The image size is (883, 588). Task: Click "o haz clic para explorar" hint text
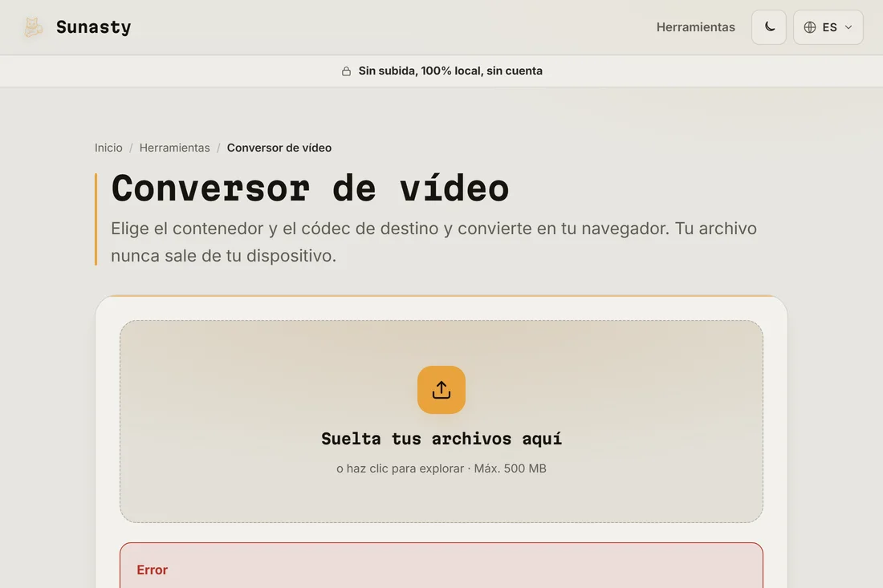[400, 468]
